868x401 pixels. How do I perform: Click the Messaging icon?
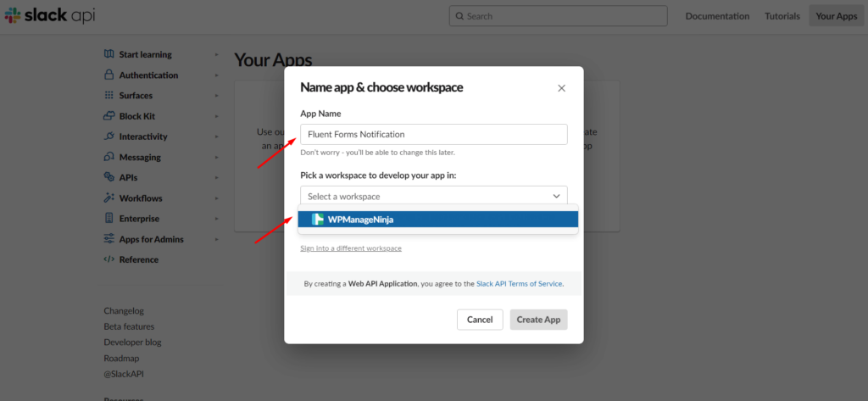coord(109,157)
